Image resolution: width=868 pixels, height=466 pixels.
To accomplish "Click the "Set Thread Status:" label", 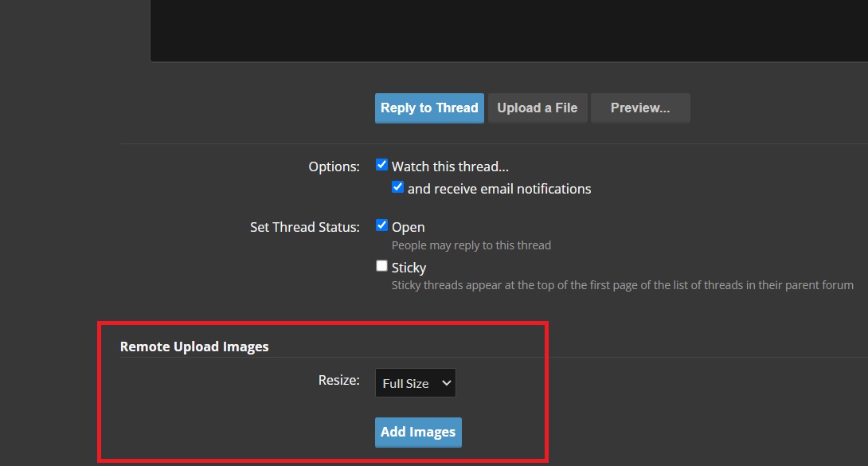I will (x=305, y=227).
